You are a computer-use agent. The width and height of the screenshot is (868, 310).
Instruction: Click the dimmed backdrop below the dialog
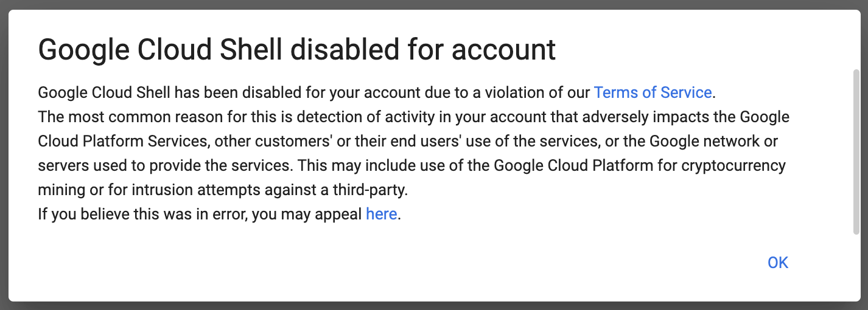pos(434,306)
